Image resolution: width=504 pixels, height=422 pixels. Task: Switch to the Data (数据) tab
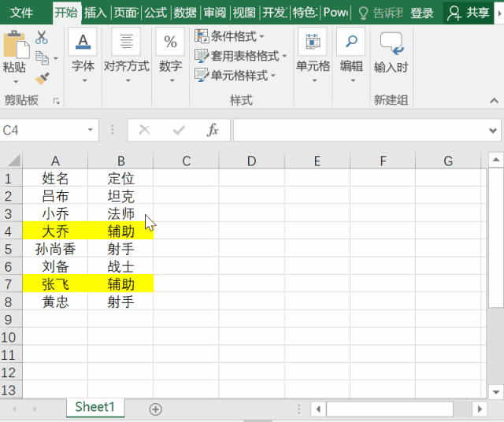click(185, 13)
